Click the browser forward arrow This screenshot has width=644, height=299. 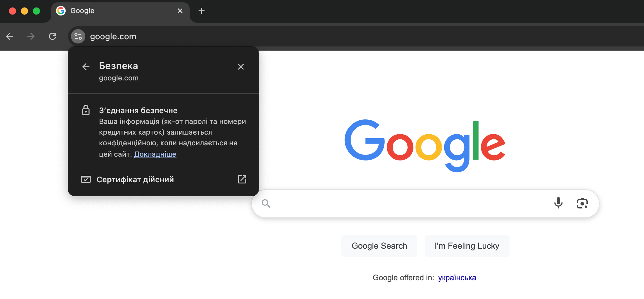tap(31, 36)
